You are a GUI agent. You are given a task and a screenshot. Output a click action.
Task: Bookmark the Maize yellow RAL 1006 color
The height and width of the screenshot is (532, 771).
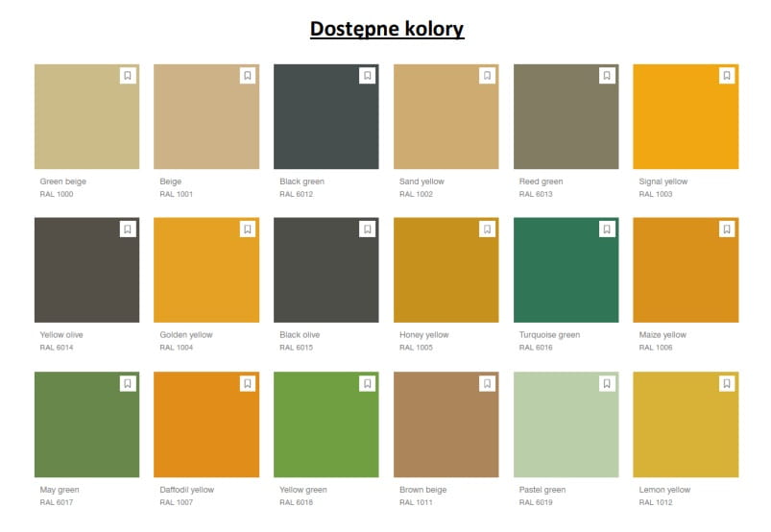point(727,230)
